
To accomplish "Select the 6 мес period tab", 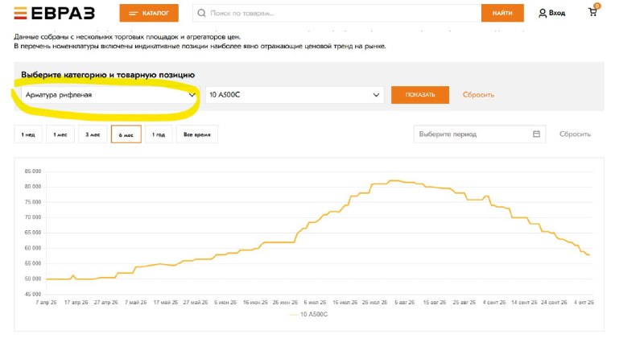I will click(x=126, y=134).
